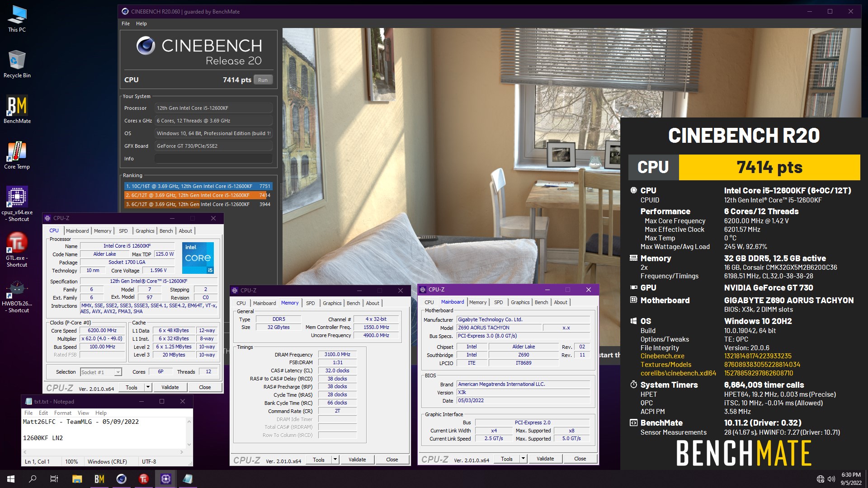Click Notepad horizontal scrollbar

click(104, 452)
